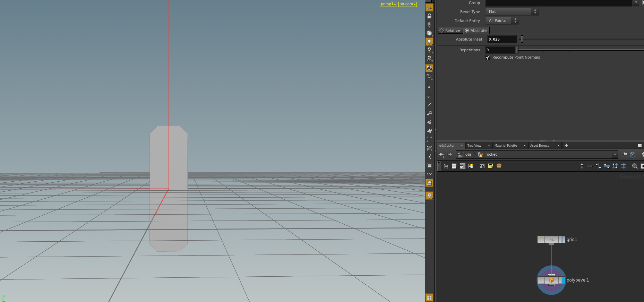Click the Repetitions input field

coord(500,50)
